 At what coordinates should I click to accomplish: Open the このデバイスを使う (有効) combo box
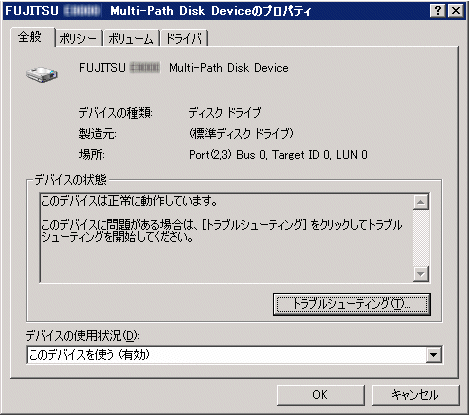(234, 355)
